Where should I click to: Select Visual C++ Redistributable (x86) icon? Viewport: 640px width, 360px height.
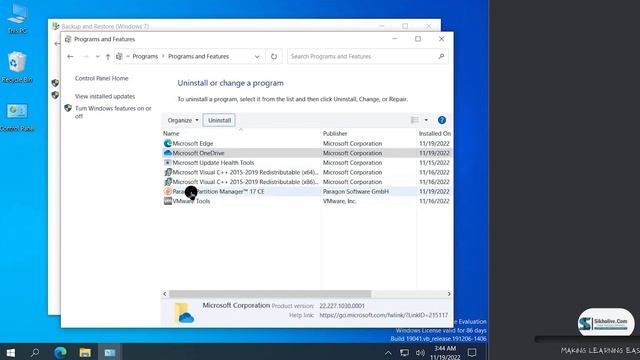point(167,182)
